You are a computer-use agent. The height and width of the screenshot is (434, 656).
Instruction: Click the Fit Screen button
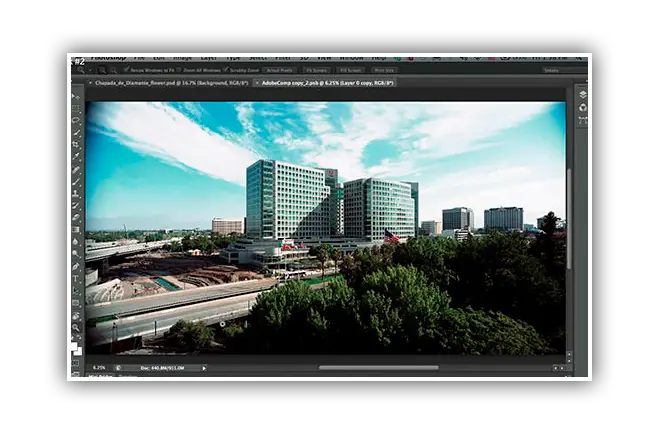pyautogui.click(x=316, y=70)
